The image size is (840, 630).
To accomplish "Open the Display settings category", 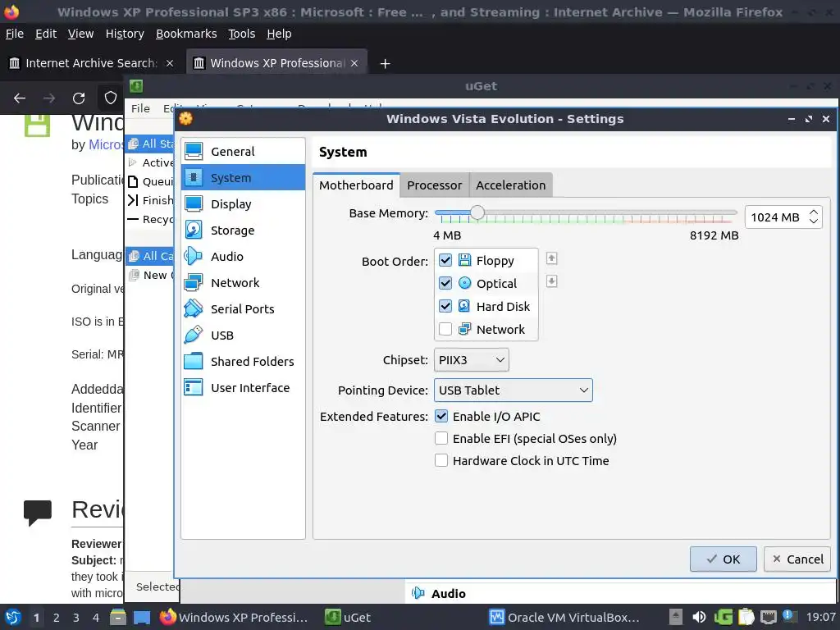I will [243, 204].
